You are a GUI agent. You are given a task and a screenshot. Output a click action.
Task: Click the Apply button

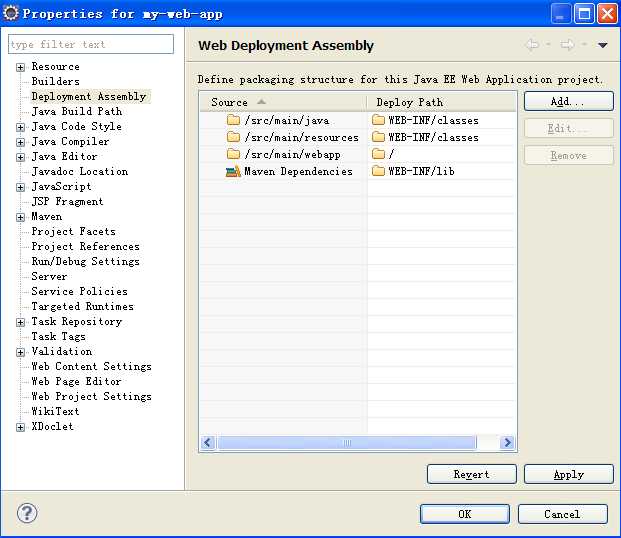[569, 474]
